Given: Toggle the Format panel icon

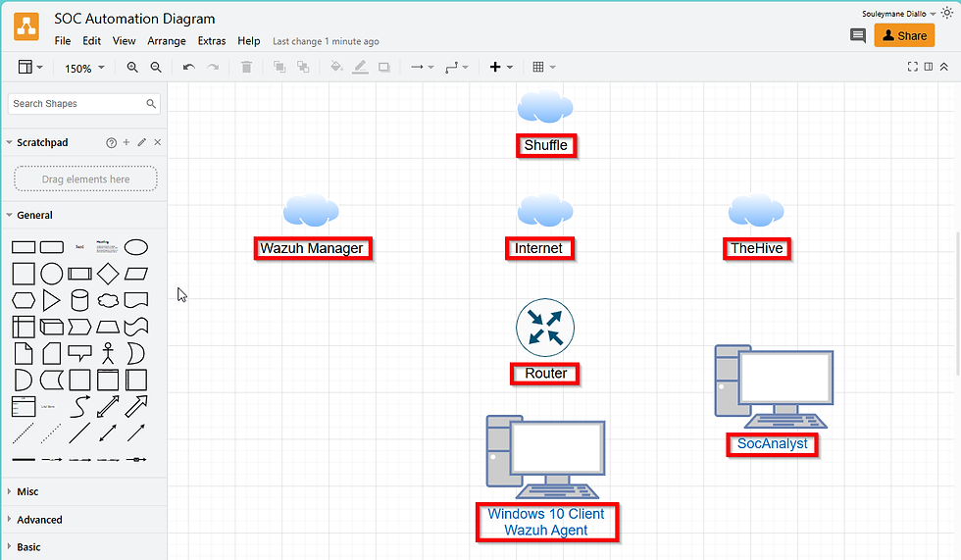Looking at the screenshot, I should (x=929, y=67).
